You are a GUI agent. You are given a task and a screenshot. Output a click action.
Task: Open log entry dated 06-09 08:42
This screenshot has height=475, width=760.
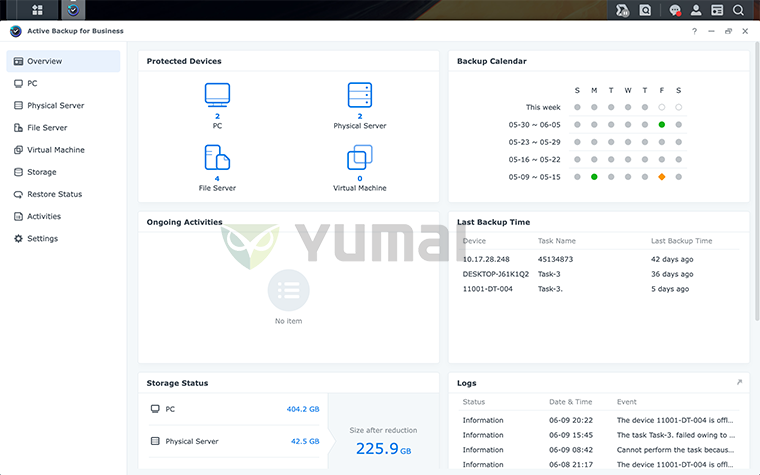coord(601,450)
